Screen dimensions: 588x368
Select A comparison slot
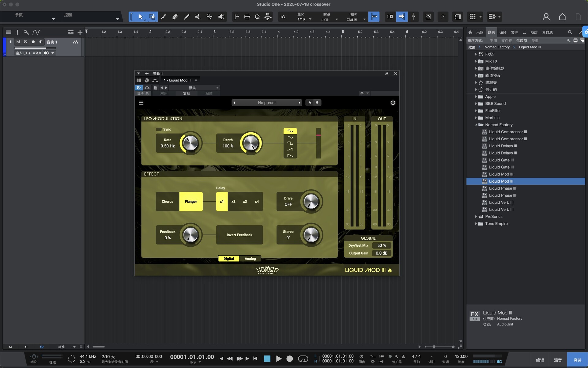[310, 103]
